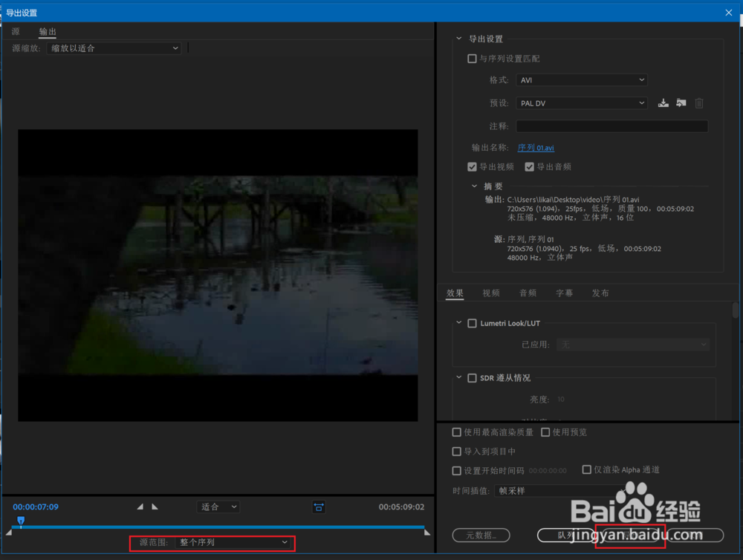This screenshot has height=560, width=743.
Task: Click the Delete Preset trash icon
Action: (699, 102)
